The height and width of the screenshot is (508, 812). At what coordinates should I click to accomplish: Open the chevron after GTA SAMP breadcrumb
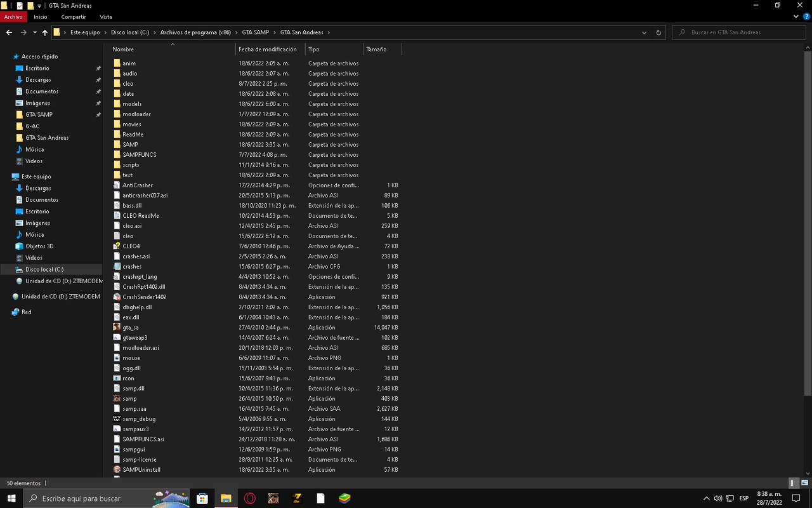(275, 32)
